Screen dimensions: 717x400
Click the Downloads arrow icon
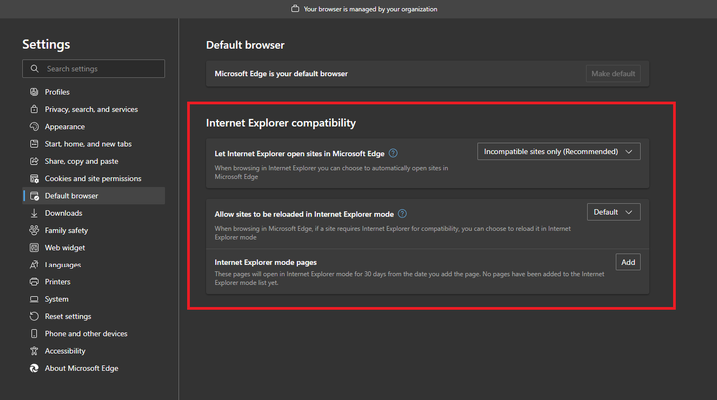pyautogui.click(x=34, y=213)
